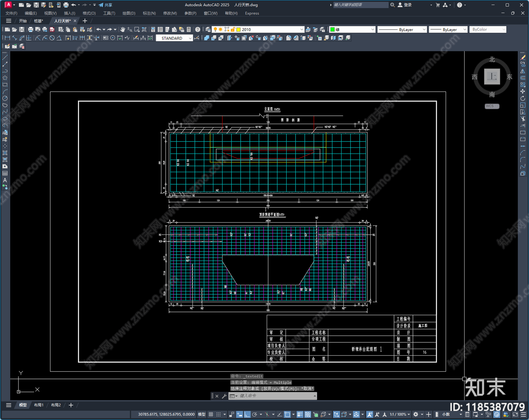Switch to the 布局1 layout tab
The width and height of the screenshot is (529, 420).
pyautogui.click(x=39, y=405)
